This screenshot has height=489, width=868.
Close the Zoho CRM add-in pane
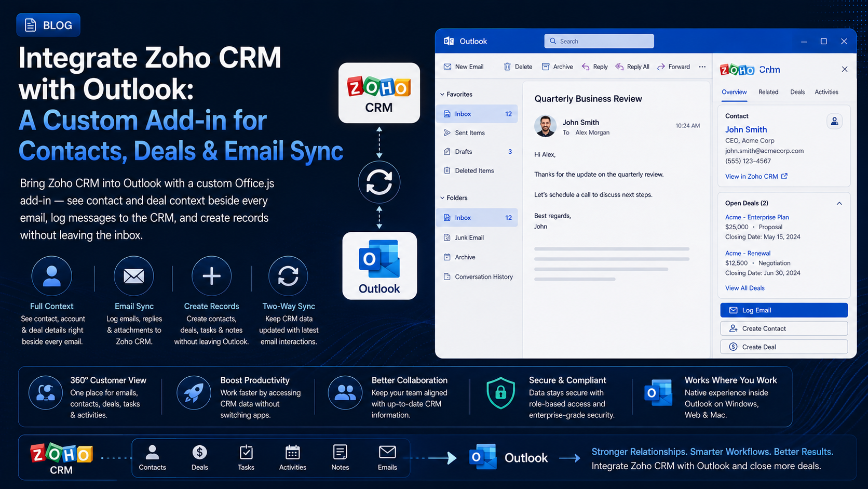[x=845, y=69]
